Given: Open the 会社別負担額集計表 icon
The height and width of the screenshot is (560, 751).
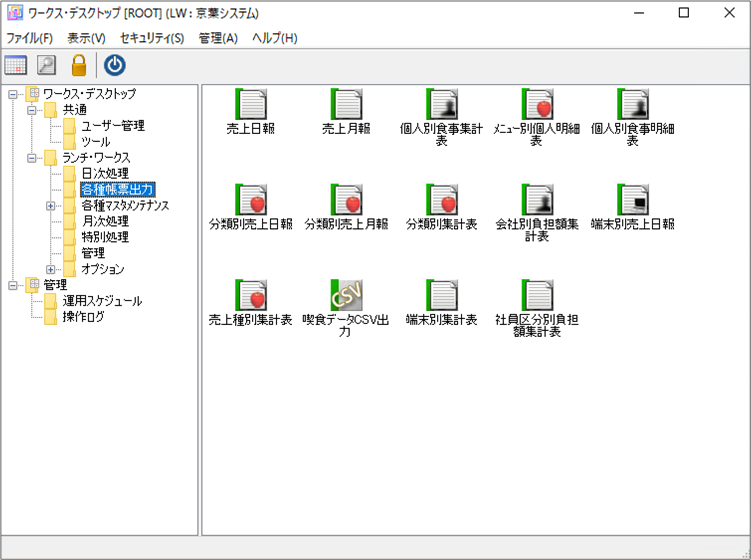Looking at the screenshot, I should [x=537, y=200].
